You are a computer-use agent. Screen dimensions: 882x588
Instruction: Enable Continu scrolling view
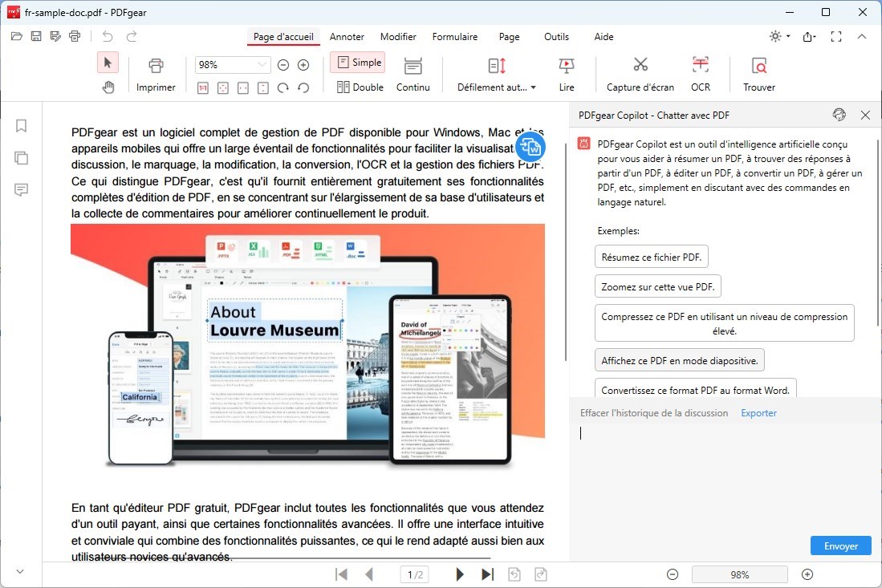413,73
